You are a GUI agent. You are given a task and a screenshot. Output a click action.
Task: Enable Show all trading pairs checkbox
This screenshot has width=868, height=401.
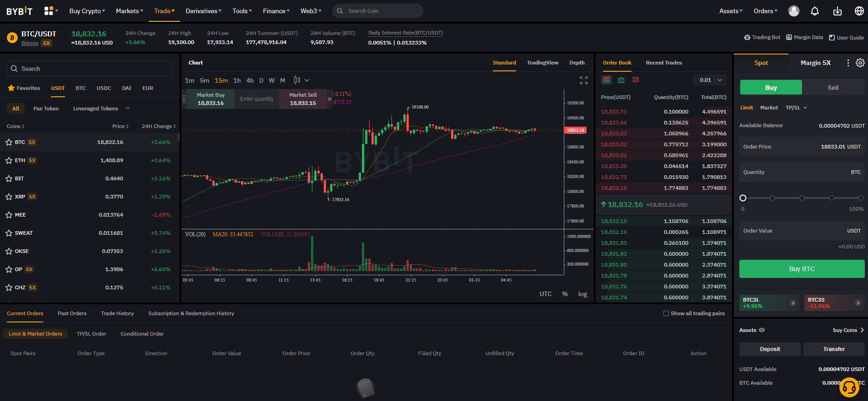tap(666, 313)
